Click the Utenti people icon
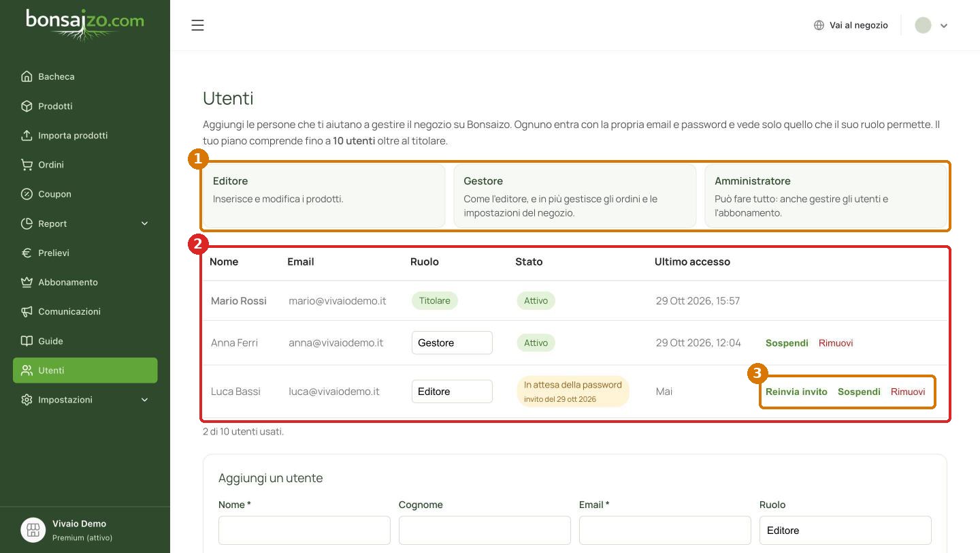Screen dimensions: 980x553 pos(27,370)
